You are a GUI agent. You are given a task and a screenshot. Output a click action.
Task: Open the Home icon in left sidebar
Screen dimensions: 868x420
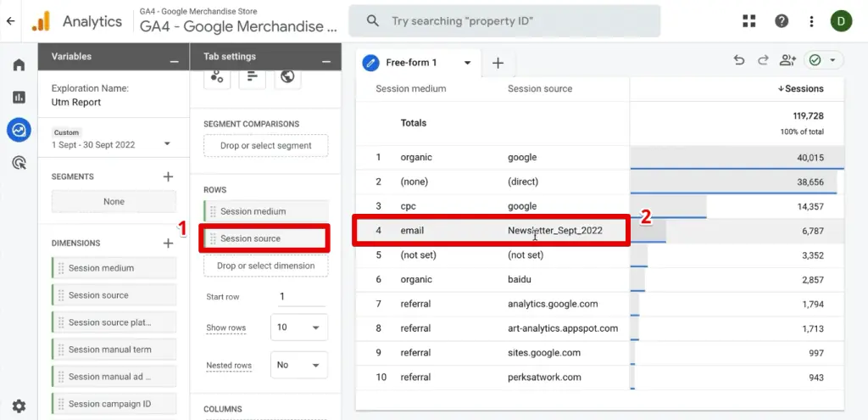19,65
